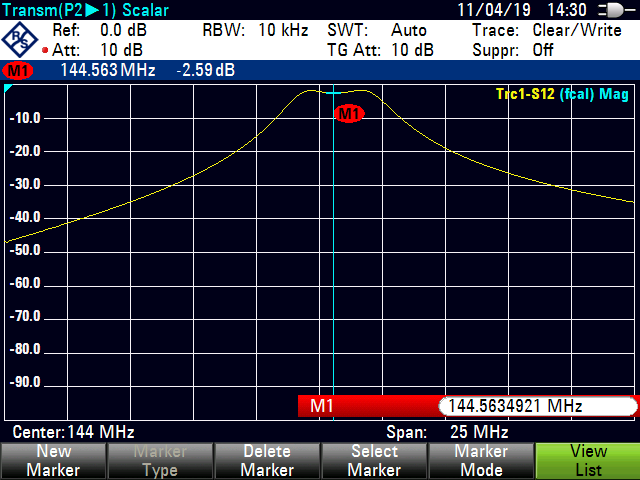Click the SWT Auto sweep time setting

pyautogui.click(x=377, y=30)
